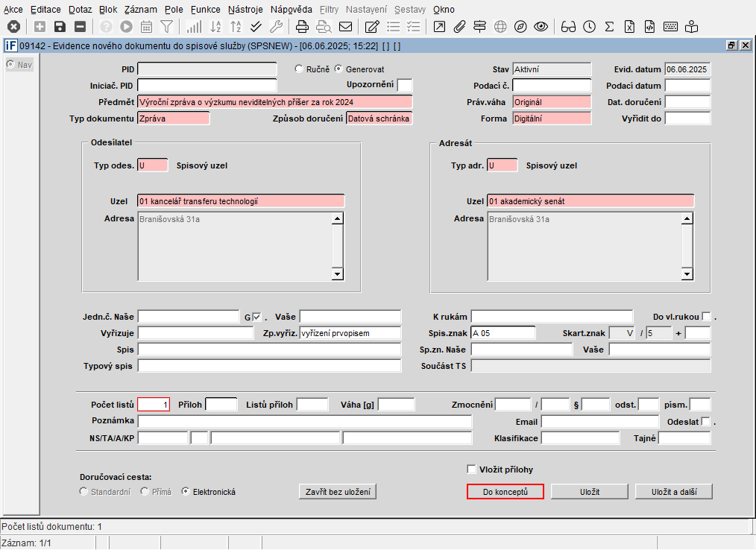
Task: Click scroll down arrow in Adresát Adresa box
Action: (x=687, y=274)
